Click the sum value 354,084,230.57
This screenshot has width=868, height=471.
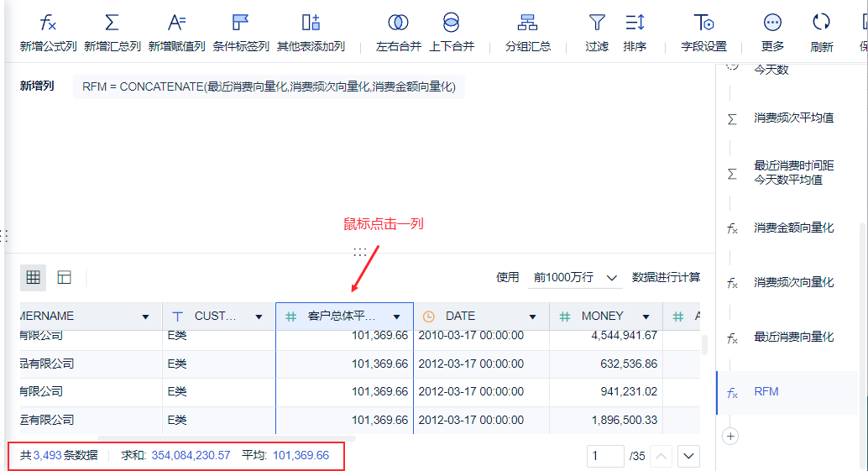[x=191, y=456]
